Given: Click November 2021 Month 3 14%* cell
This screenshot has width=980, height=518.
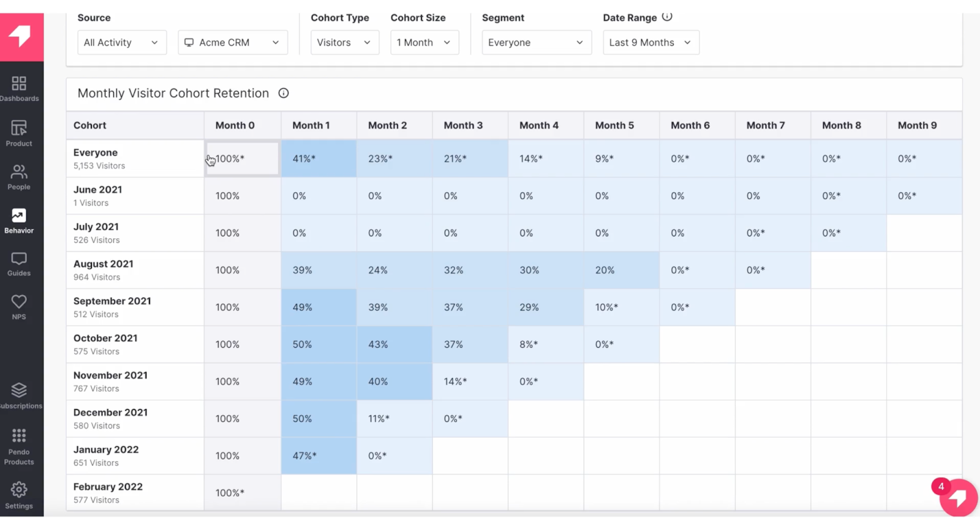Looking at the screenshot, I should pos(470,381).
